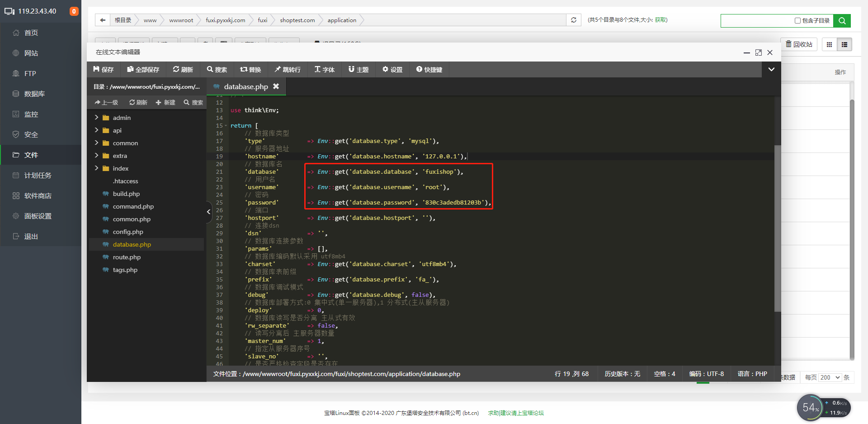The image size is (868, 424).
Task: Switch to list view icon
Action: click(x=844, y=44)
